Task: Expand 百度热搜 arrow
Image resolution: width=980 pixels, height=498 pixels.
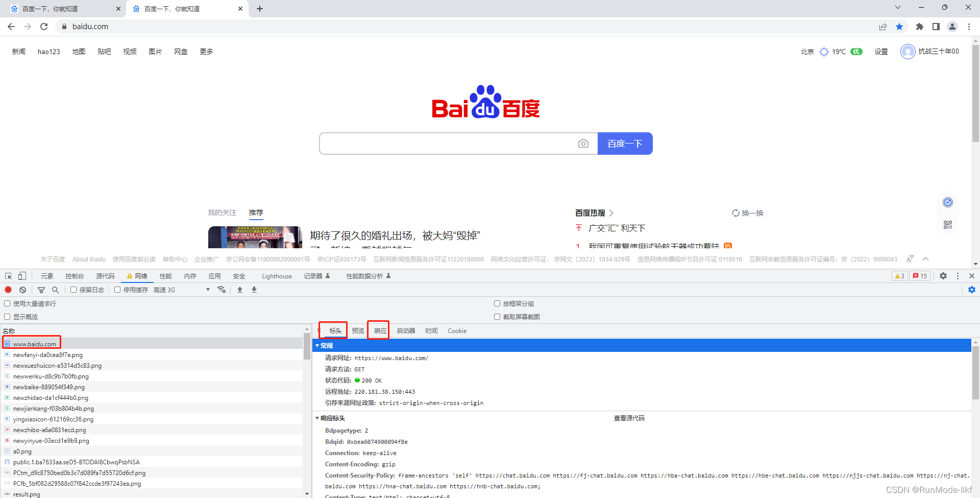Action: [611, 213]
